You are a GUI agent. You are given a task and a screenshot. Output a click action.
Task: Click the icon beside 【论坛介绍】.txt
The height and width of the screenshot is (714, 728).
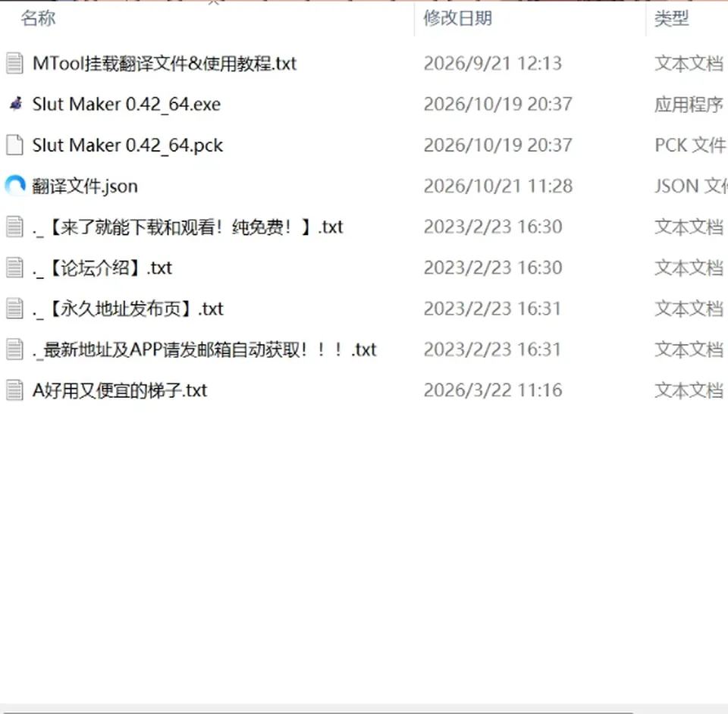14,268
